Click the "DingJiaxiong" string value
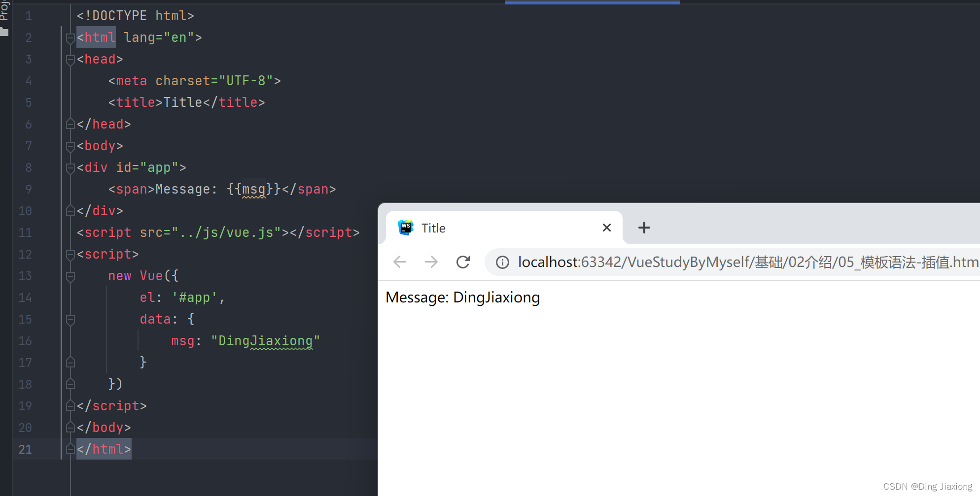The height and width of the screenshot is (496, 980). coord(266,341)
